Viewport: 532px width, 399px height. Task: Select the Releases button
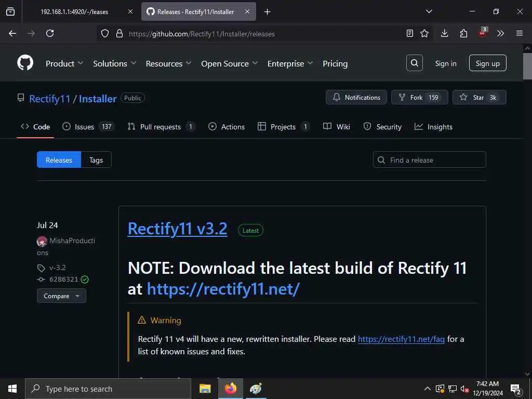[x=59, y=160]
